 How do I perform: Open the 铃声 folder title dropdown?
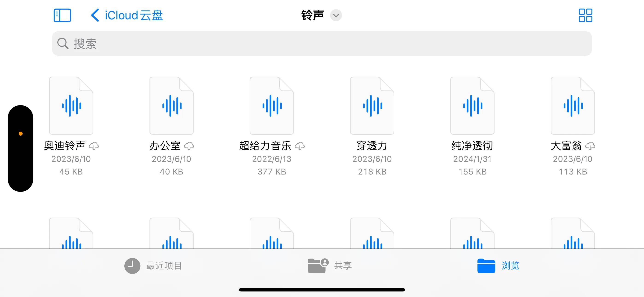(336, 15)
